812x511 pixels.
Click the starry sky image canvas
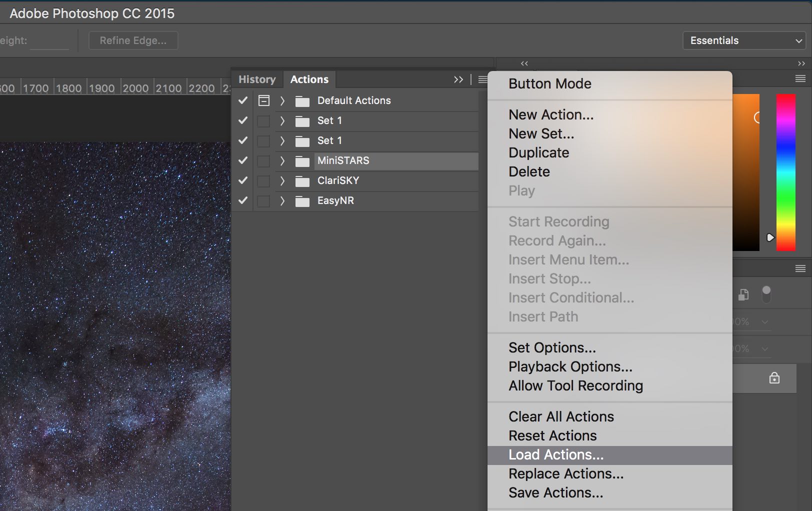(x=115, y=326)
